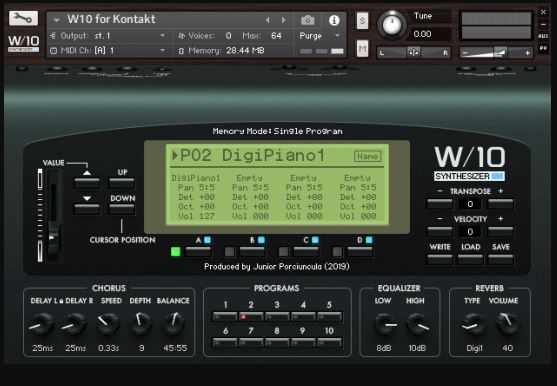Expand the Purge dropdown menu

tap(319, 36)
